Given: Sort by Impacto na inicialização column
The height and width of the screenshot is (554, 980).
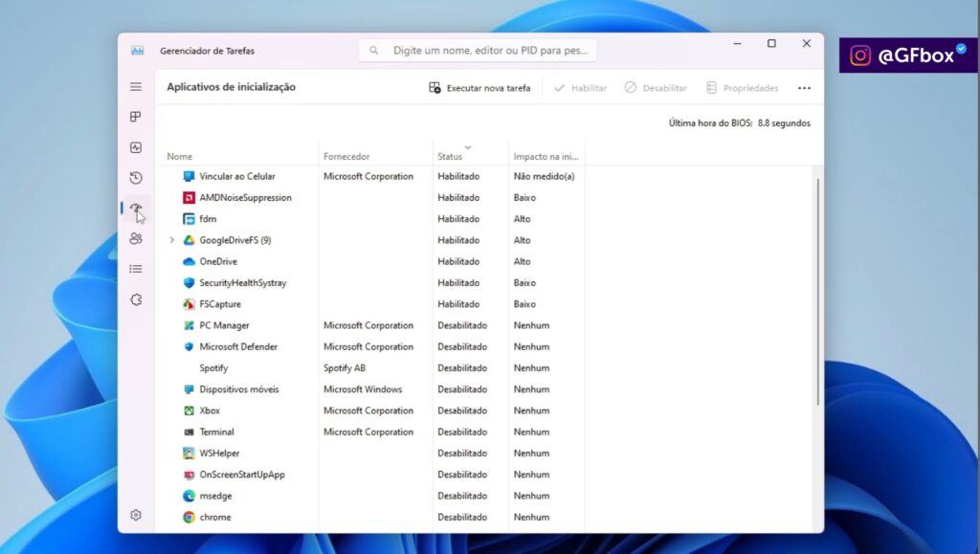Looking at the screenshot, I should click(546, 156).
